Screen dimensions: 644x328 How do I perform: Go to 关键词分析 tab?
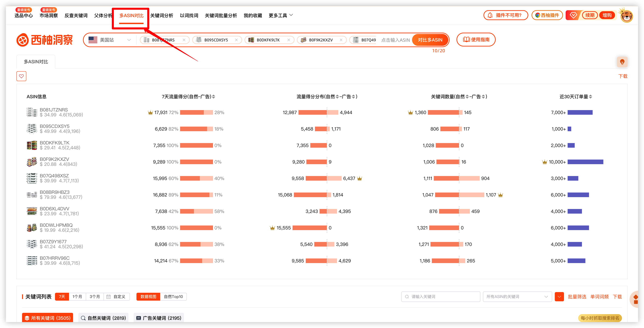[x=161, y=15]
